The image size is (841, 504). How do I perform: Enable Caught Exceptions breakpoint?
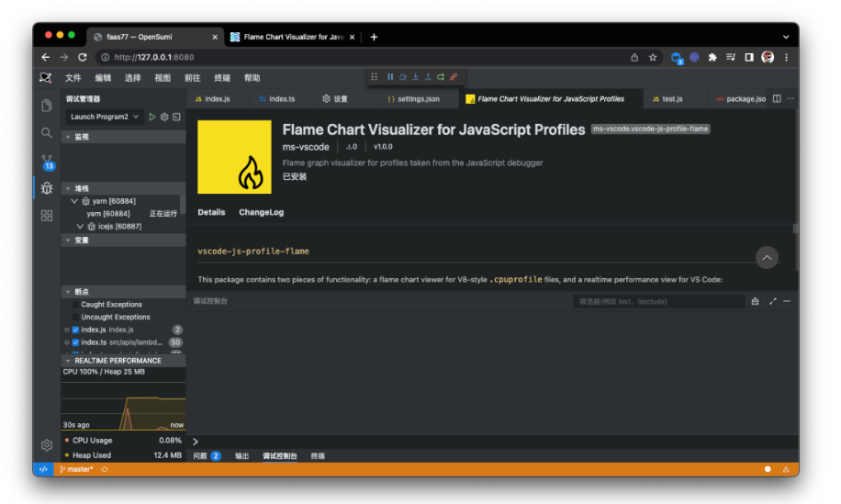coord(75,305)
